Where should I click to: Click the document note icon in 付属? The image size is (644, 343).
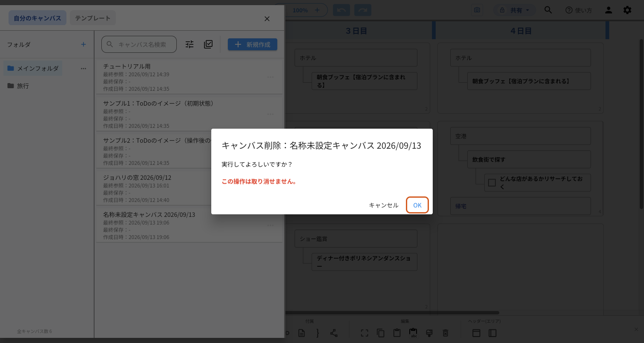302,333
